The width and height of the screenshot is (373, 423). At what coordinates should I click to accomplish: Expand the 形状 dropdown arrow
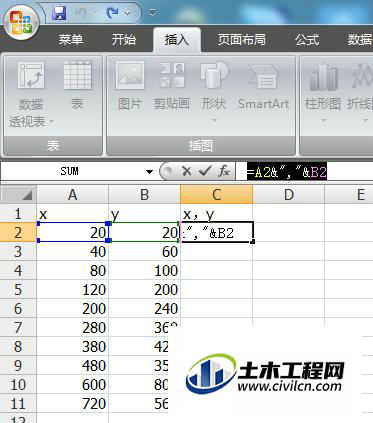(x=214, y=120)
